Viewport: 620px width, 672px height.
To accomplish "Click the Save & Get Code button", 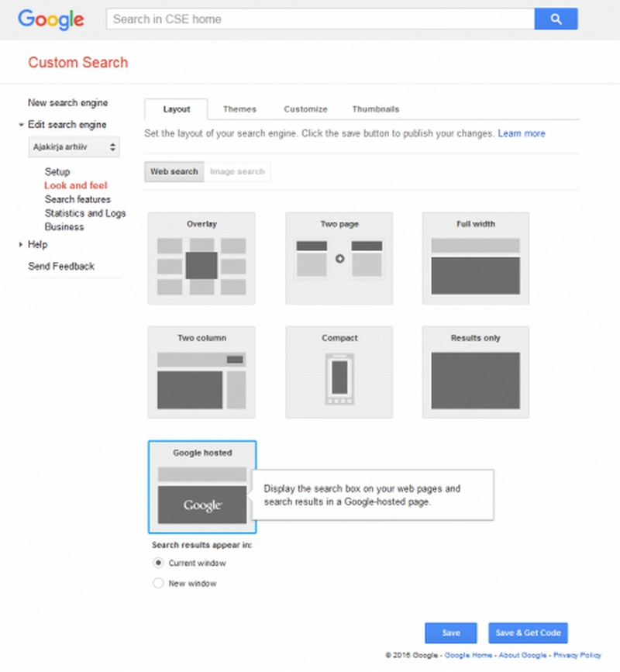I will pos(528,633).
